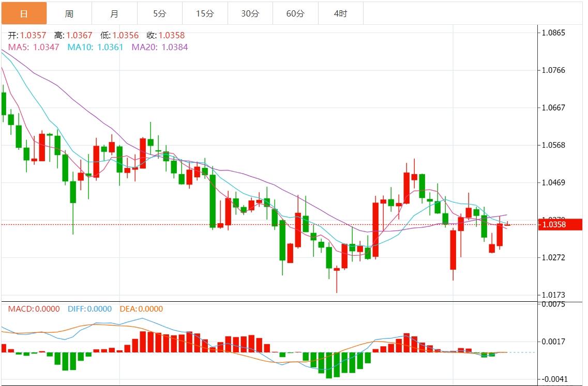Click the DEA legend label
588x386 pixels.
click(141, 309)
